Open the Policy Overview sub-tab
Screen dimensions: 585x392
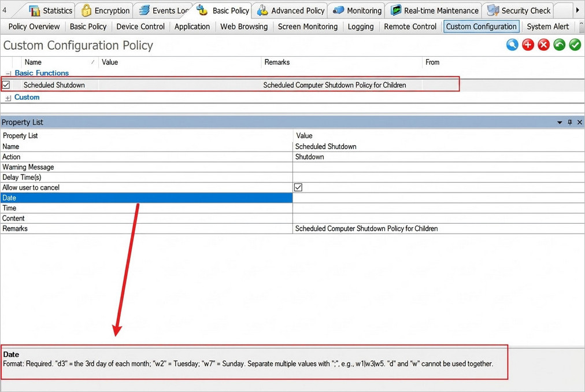(x=34, y=27)
